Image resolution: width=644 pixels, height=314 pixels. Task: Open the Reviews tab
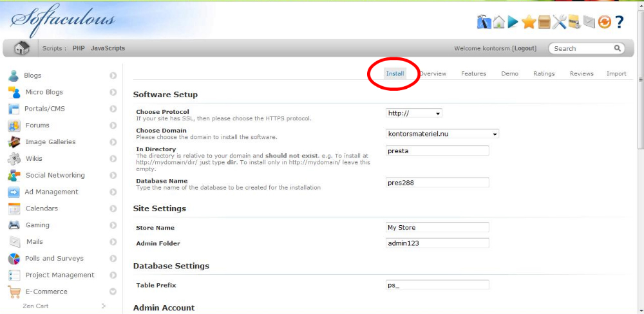coord(582,74)
